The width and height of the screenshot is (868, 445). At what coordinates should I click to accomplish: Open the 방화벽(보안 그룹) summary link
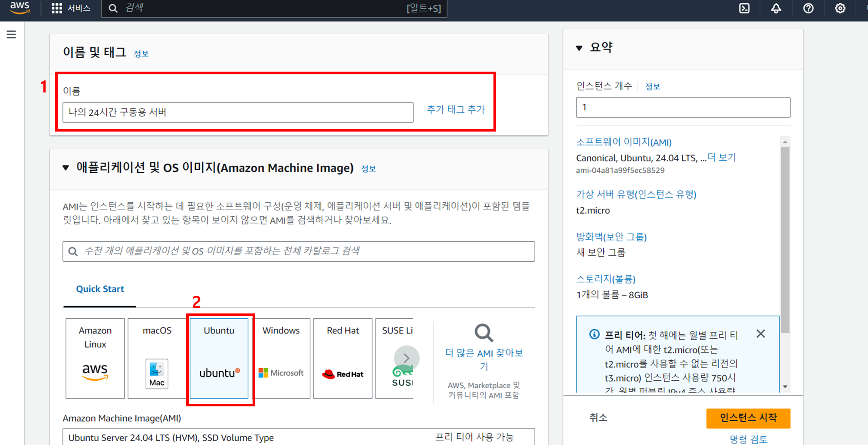[612, 237]
